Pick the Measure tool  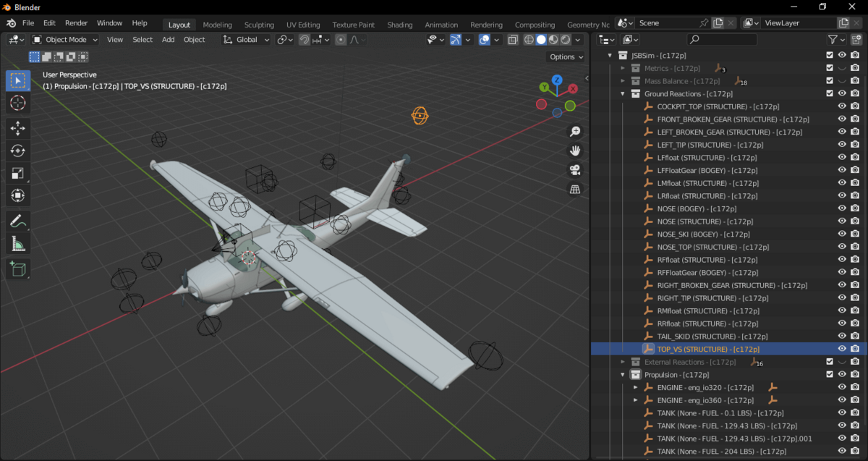click(18, 245)
